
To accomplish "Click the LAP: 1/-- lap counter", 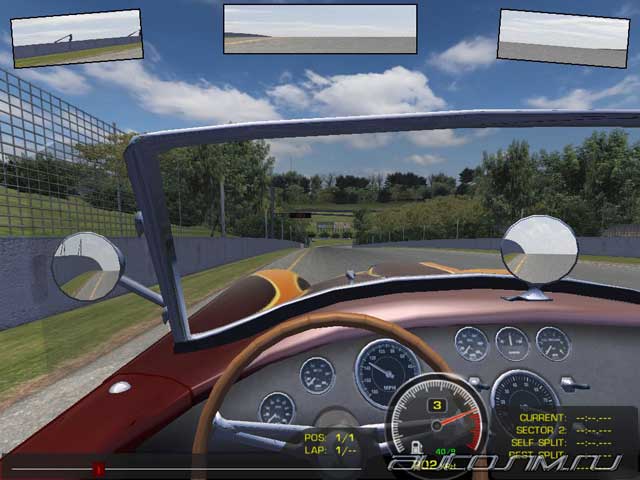I will 330,451.
